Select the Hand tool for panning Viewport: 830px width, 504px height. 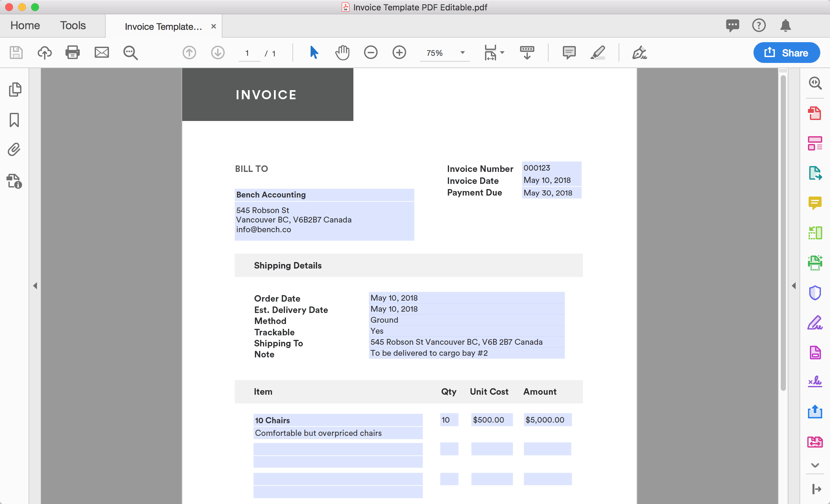tap(342, 53)
